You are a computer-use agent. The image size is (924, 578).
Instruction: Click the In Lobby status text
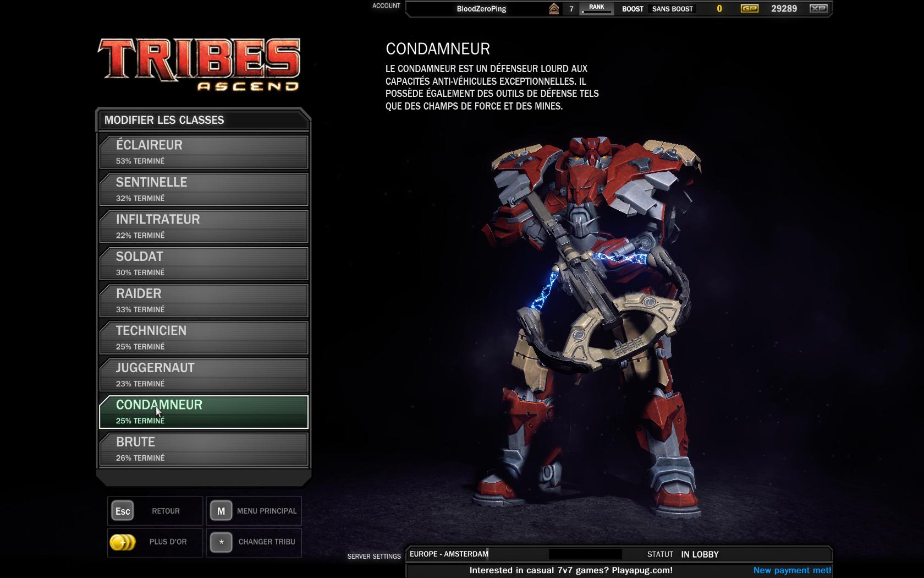pos(700,554)
